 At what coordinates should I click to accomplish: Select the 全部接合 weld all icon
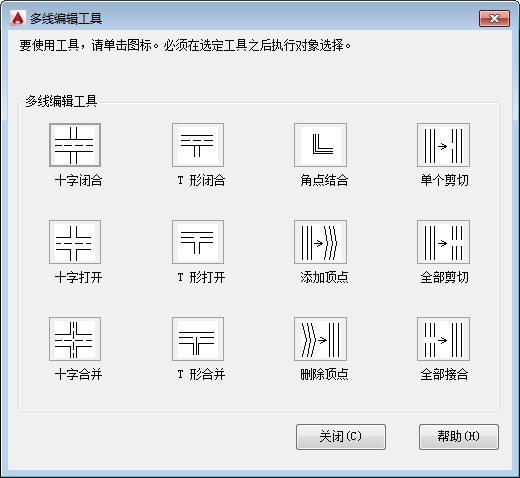pyautogui.click(x=444, y=339)
